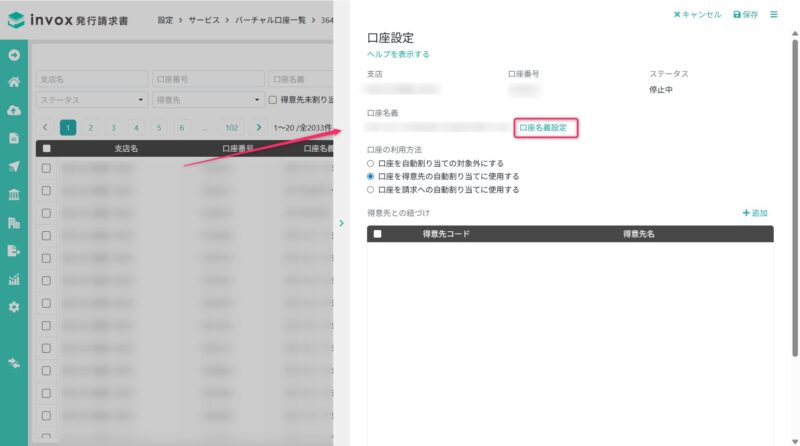
Task: Check the second row checkbox in account list
Action: 46,191
